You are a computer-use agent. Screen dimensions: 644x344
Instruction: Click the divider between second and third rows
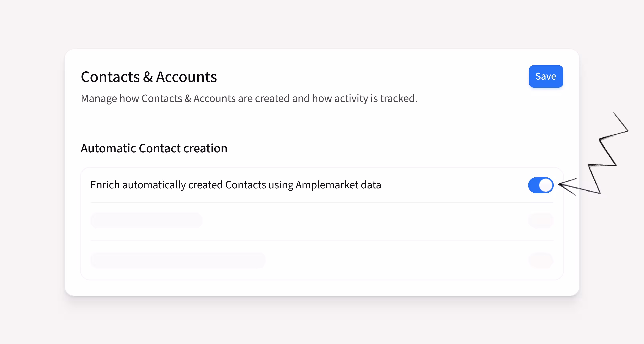pyautogui.click(x=322, y=241)
